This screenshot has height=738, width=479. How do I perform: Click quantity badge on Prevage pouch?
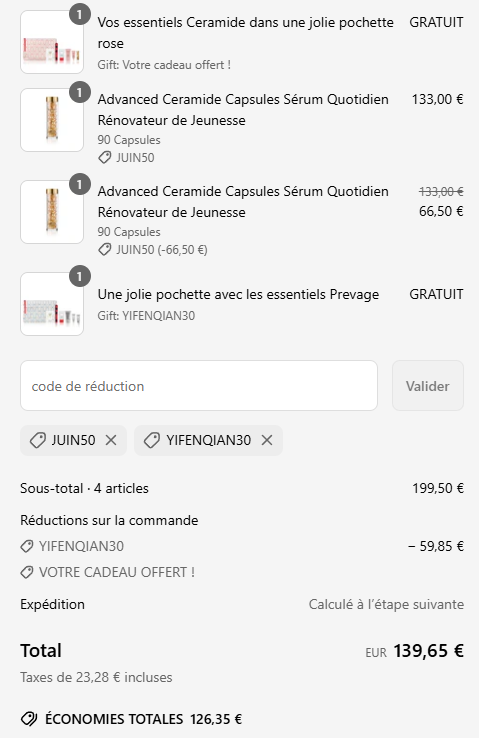click(x=80, y=276)
